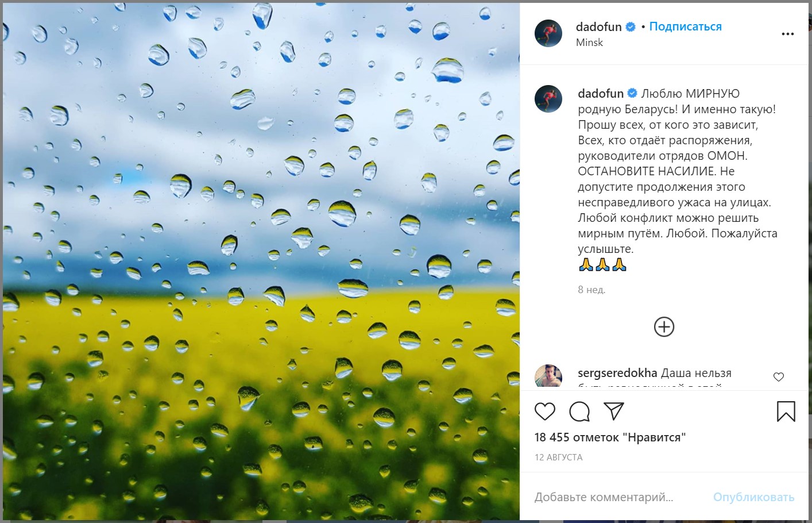Open sergseredokha's profile picture

click(x=548, y=377)
